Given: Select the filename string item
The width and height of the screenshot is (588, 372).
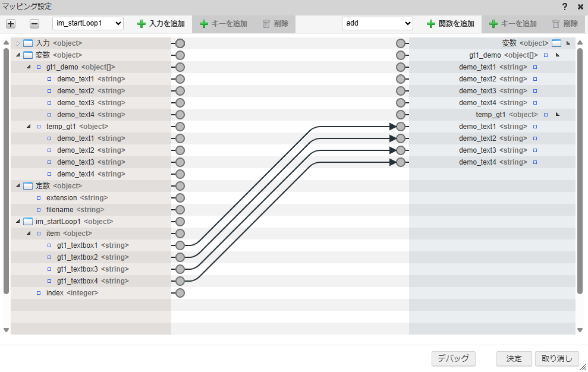Looking at the screenshot, I should [75, 210].
